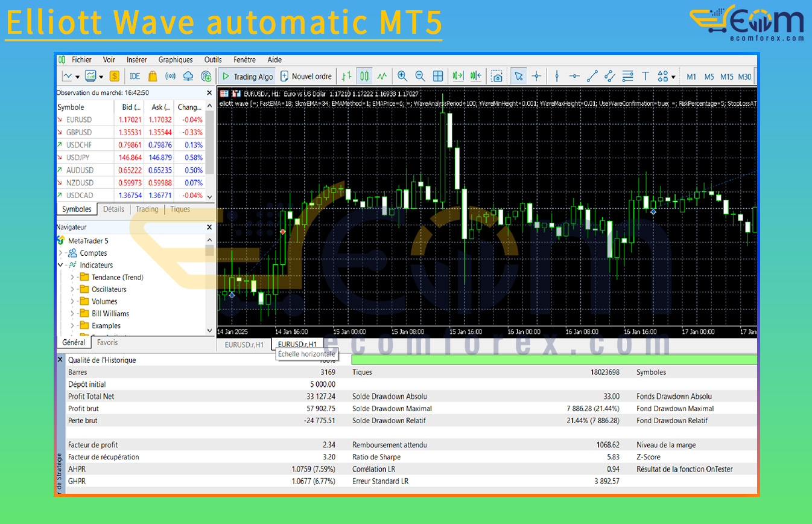Expand the Bill Williams folder
The image size is (812, 524).
pyautogui.click(x=72, y=313)
